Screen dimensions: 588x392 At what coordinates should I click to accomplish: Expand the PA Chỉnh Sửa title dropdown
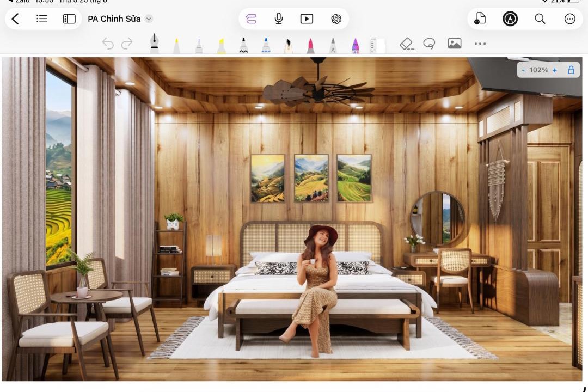pos(149,19)
